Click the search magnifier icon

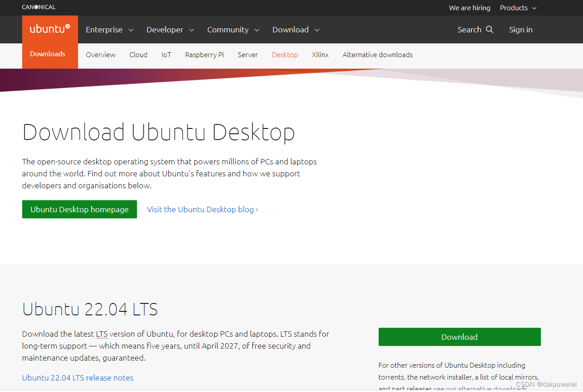pos(489,29)
